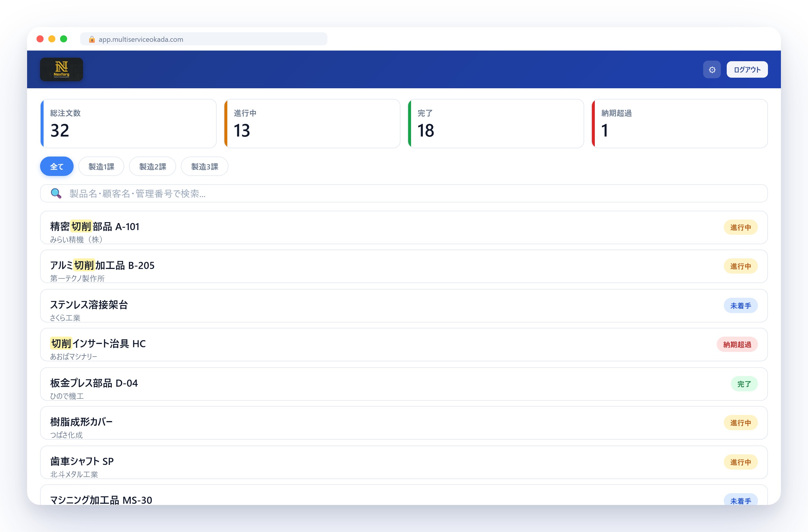This screenshot has height=532, width=808.
Task: Open order 歯車シャフト SP
Action: [404, 462]
